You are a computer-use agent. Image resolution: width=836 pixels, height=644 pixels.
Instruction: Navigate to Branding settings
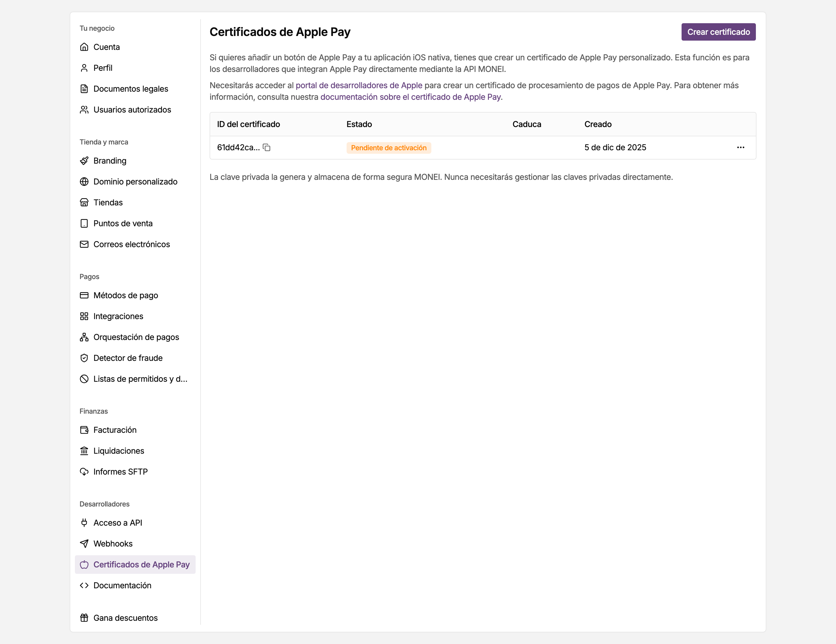135,161
